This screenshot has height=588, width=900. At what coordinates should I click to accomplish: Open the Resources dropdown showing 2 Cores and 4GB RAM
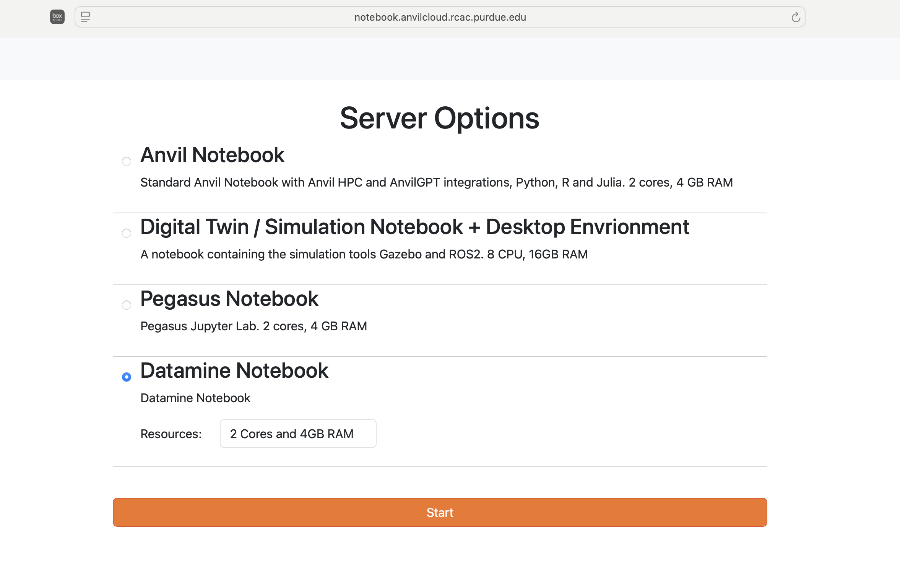(298, 434)
